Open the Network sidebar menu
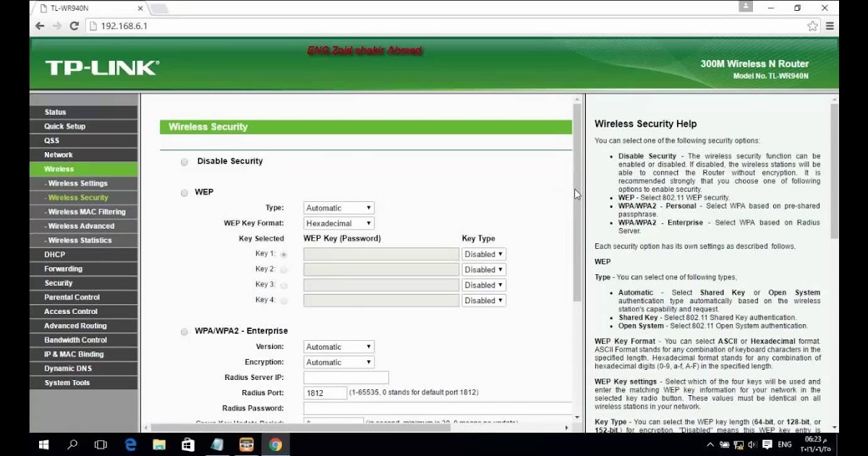The height and width of the screenshot is (456, 868). pos(84,155)
